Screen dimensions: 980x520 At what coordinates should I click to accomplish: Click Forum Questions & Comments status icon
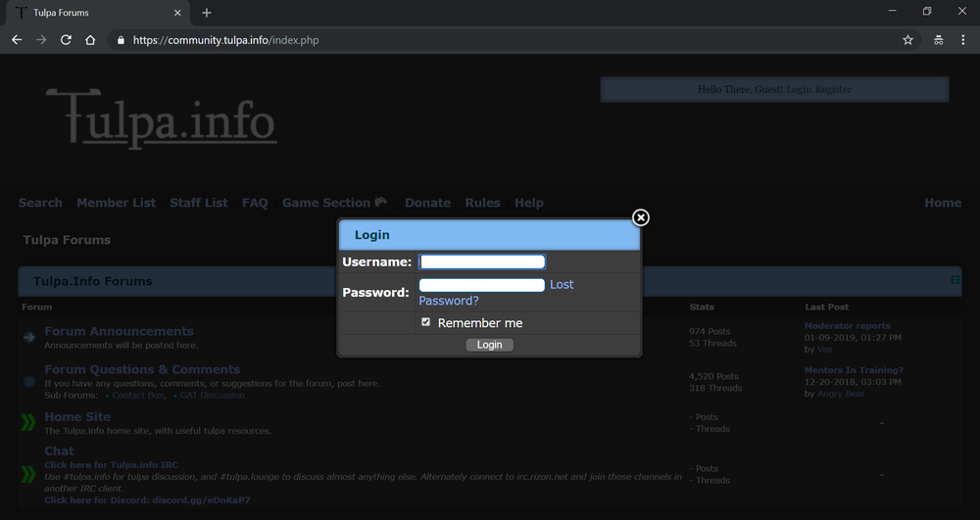[x=28, y=381]
